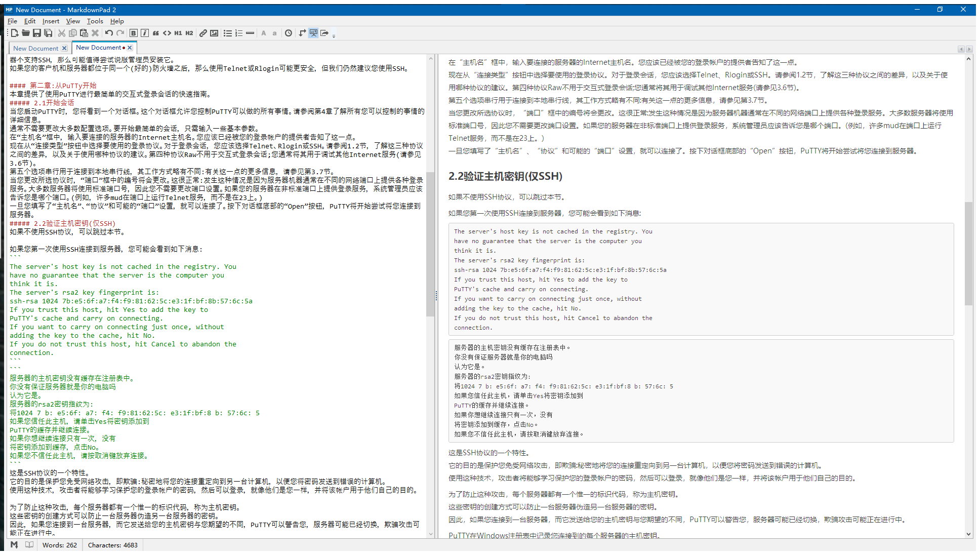
Task: Switch to the first New Document tab
Action: [x=35, y=49]
